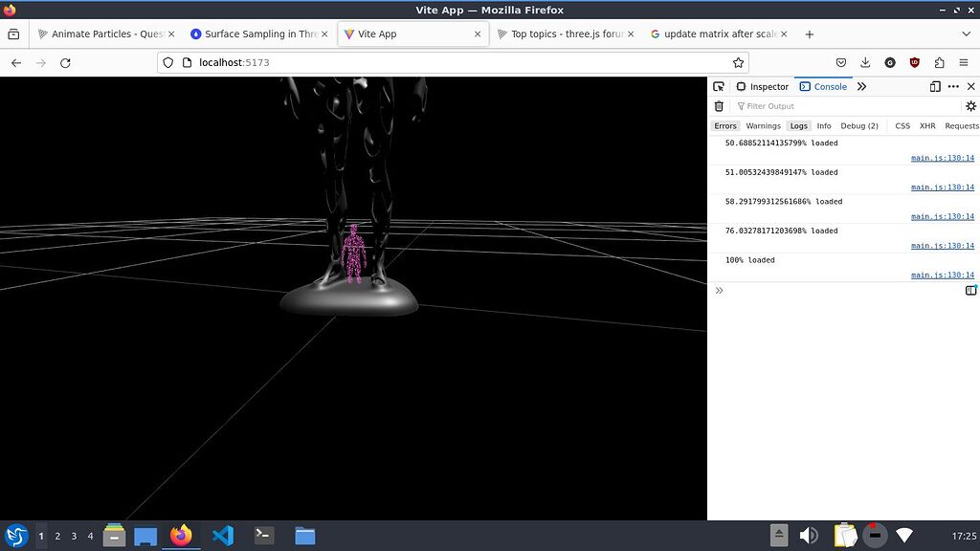Expand the console input with double chevron
980x551 pixels.
pos(719,290)
